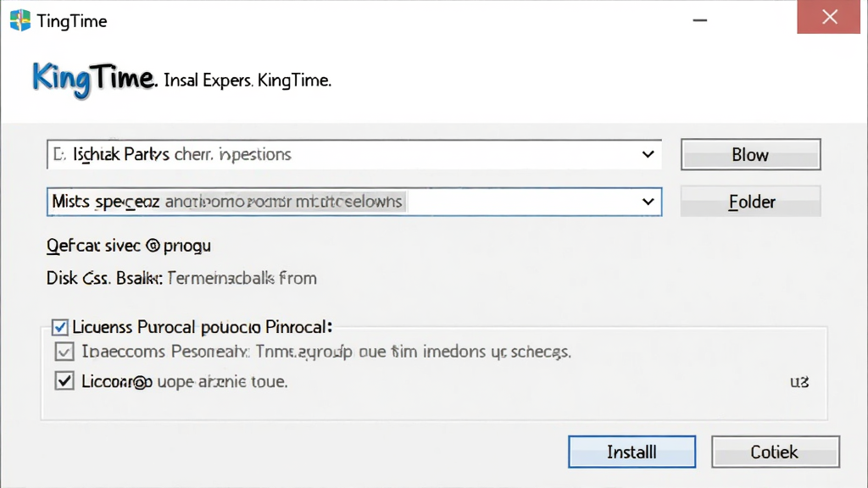Click inside the Ischtak Parlys combo box
This screenshot has height=488, width=868.
(x=354, y=154)
